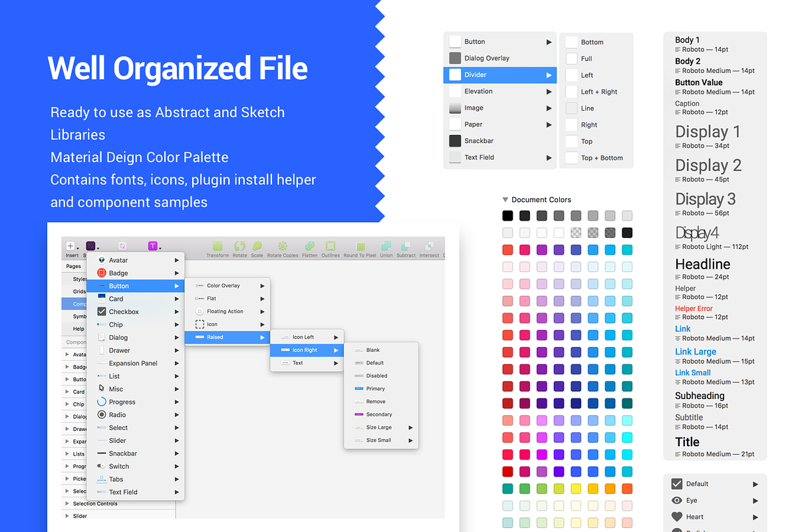Select the Link Large text style
The height and width of the screenshot is (532, 798).
pyautogui.click(x=696, y=352)
